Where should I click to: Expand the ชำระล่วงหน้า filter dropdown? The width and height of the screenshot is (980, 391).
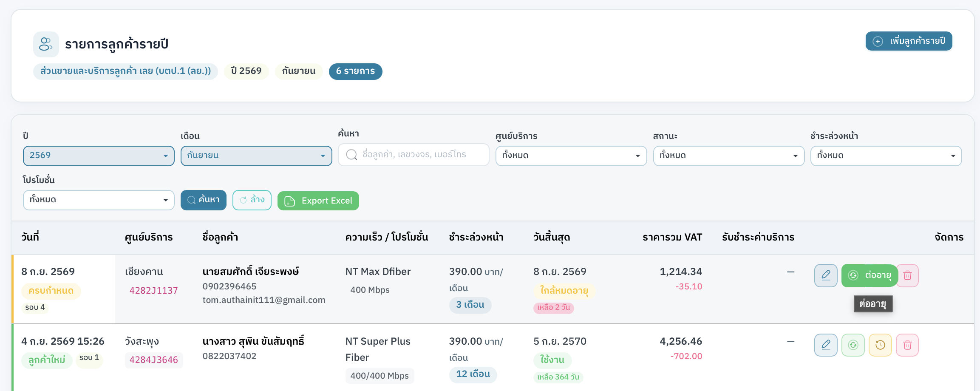(x=886, y=156)
